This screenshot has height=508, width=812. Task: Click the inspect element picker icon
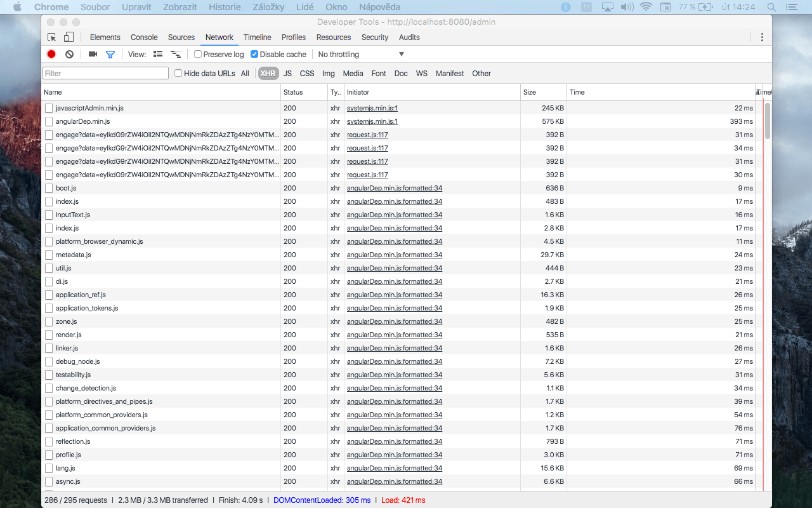point(52,37)
